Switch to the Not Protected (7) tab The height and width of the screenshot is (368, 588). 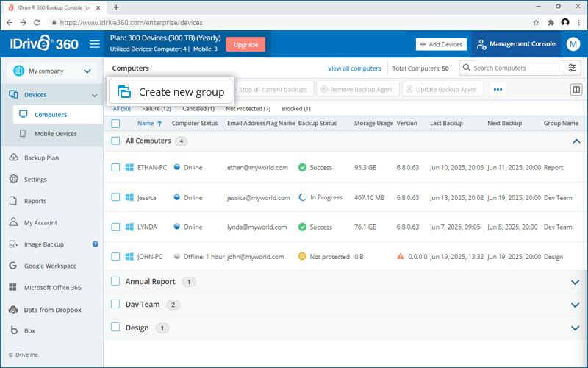(248, 109)
